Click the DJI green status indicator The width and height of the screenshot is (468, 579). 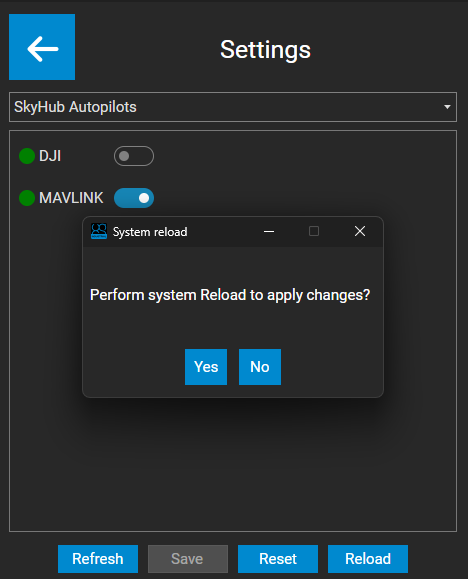tap(27, 156)
